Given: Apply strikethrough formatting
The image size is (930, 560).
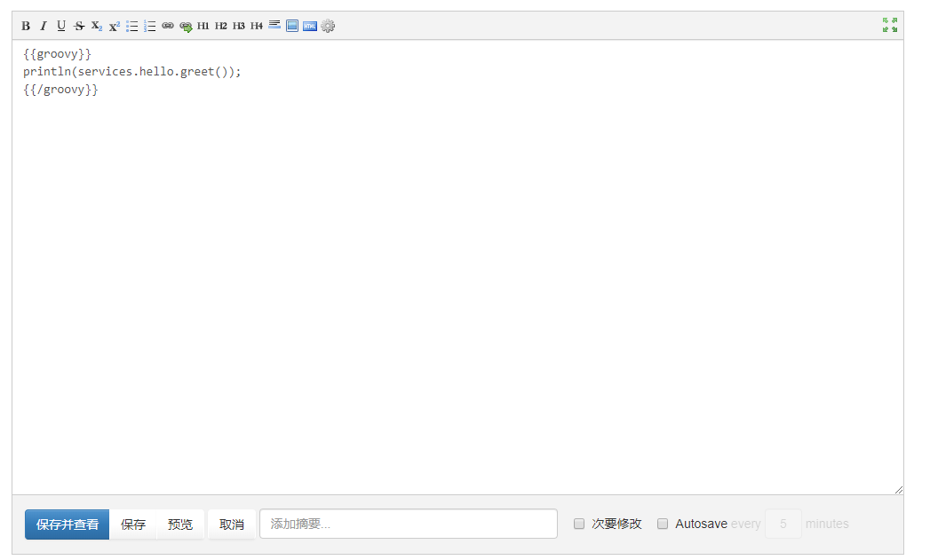Looking at the screenshot, I should click(x=79, y=26).
